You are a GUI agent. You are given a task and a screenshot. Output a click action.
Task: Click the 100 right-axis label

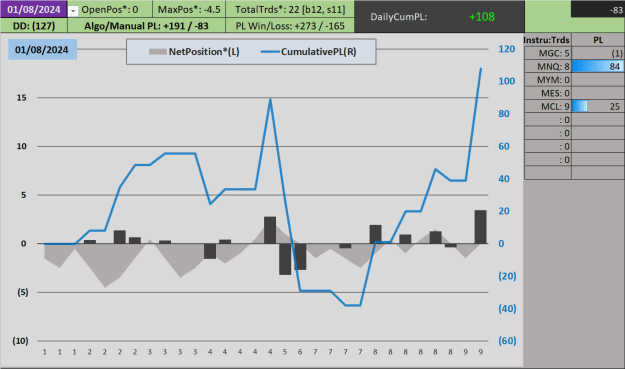tap(507, 81)
